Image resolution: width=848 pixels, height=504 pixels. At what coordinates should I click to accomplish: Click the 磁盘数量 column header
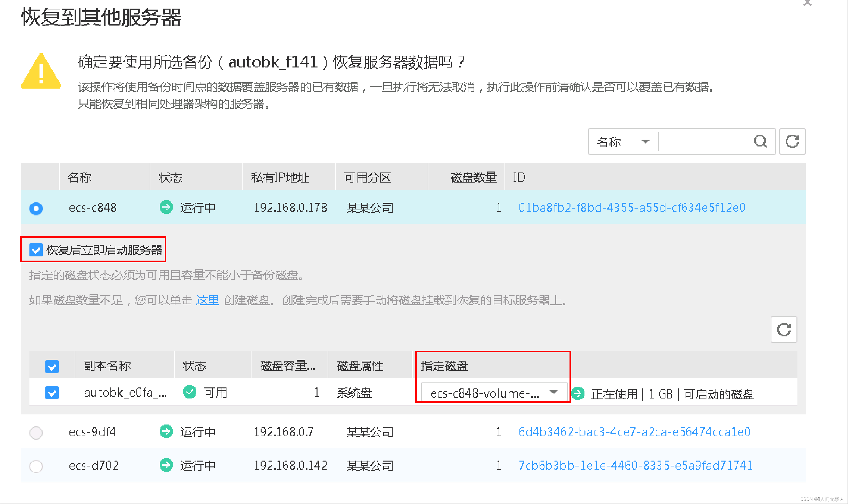[474, 178]
